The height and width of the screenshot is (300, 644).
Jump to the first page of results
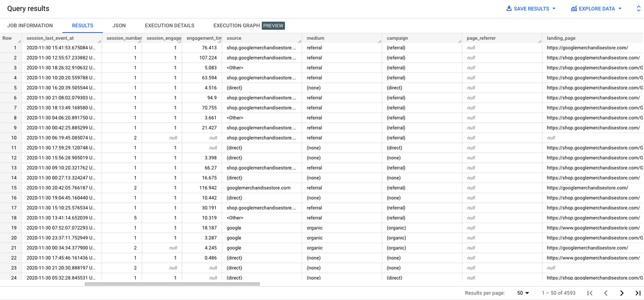coord(590,293)
